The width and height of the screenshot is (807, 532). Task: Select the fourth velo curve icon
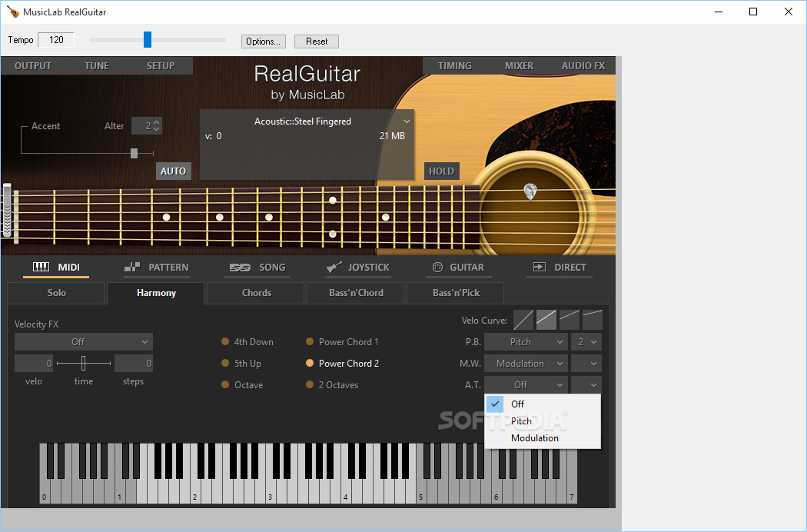click(593, 320)
